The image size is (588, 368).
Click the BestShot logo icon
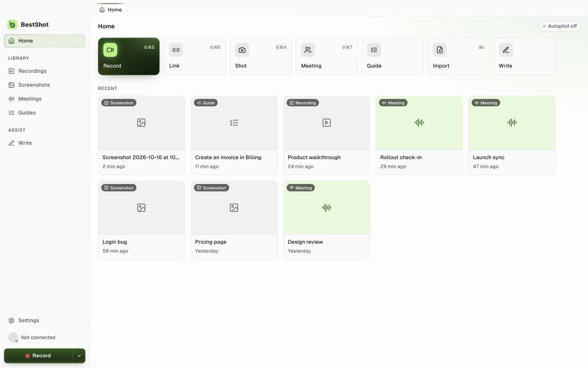12,25
